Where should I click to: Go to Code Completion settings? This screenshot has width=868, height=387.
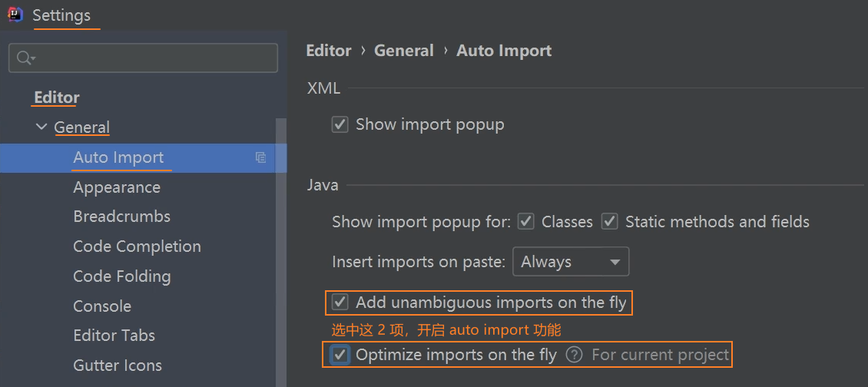pos(137,246)
